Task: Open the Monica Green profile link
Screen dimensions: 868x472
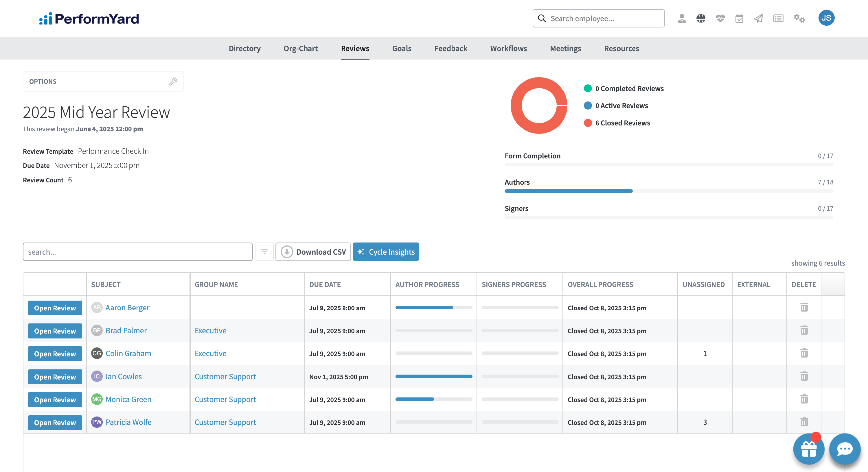Action: pyautogui.click(x=128, y=399)
